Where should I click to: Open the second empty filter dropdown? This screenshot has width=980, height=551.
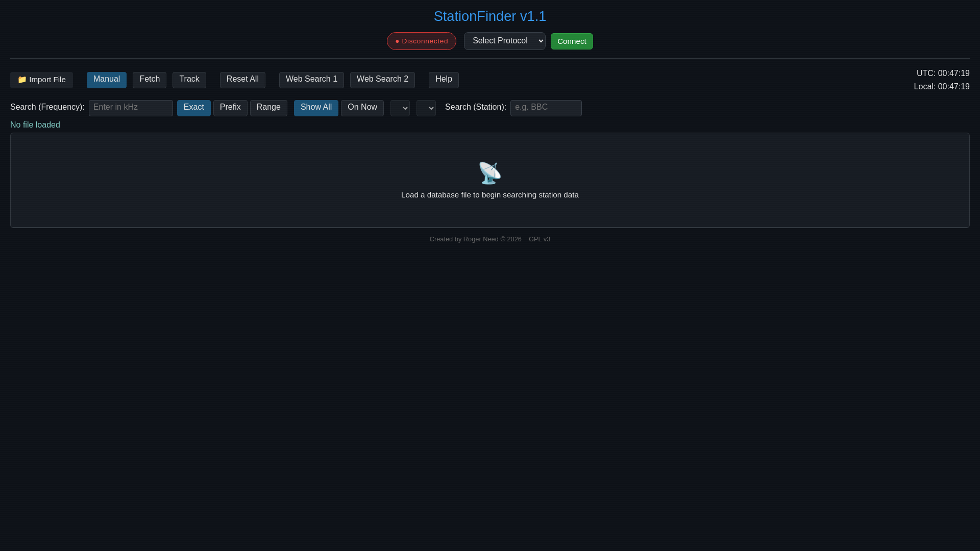(x=426, y=108)
